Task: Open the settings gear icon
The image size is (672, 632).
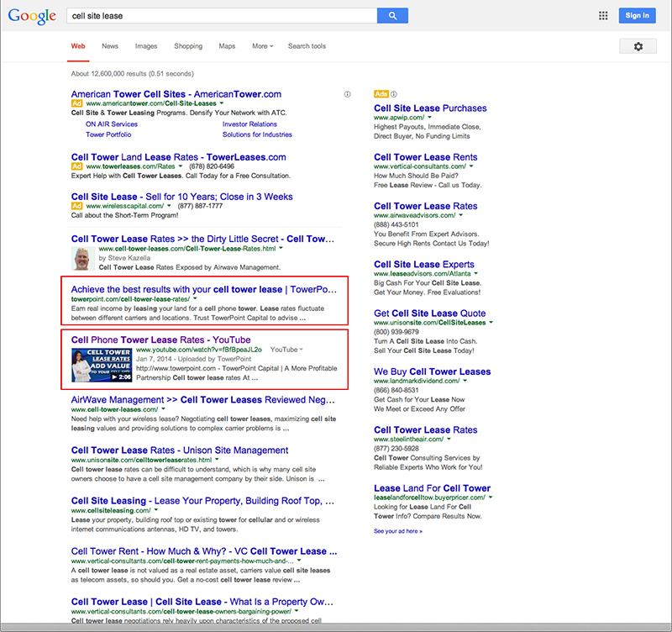Action: (x=638, y=46)
